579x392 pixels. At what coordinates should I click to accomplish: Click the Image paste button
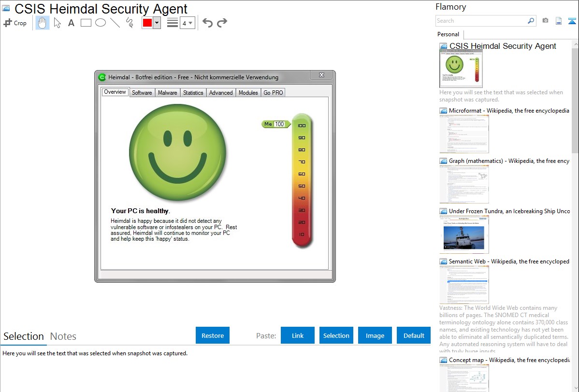click(375, 335)
